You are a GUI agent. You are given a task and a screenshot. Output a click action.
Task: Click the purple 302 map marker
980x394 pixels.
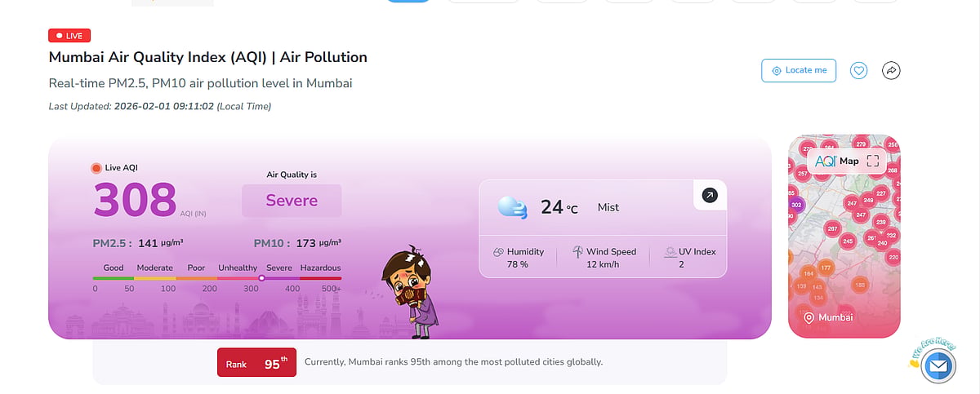tap(798, 204)
